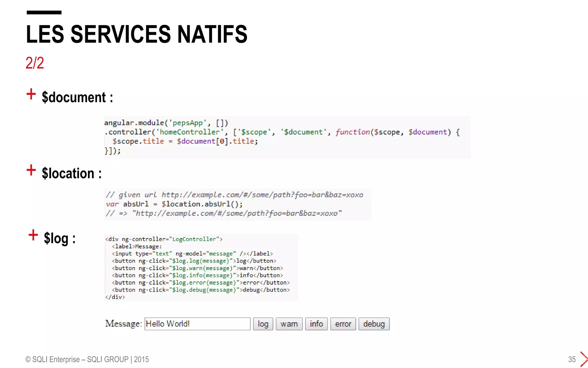588x368 pixels.
Task: Focus the Message input with Hello World!
Action: [198, 324]
